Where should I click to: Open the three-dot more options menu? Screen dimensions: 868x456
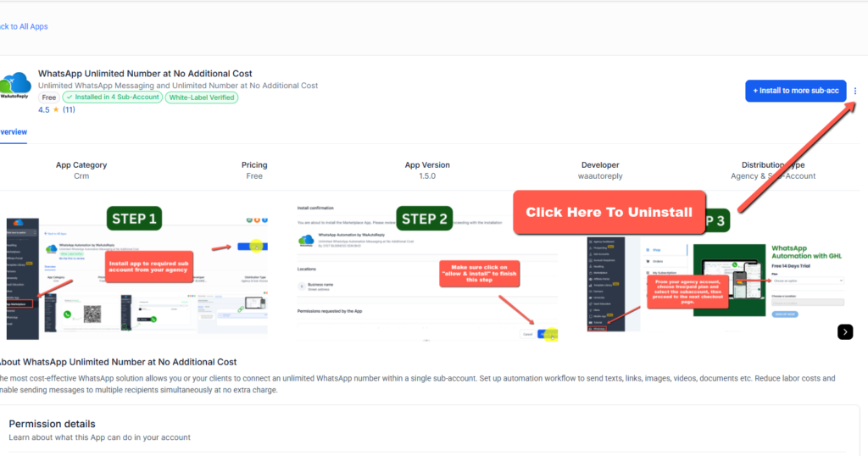coord(855,91)
